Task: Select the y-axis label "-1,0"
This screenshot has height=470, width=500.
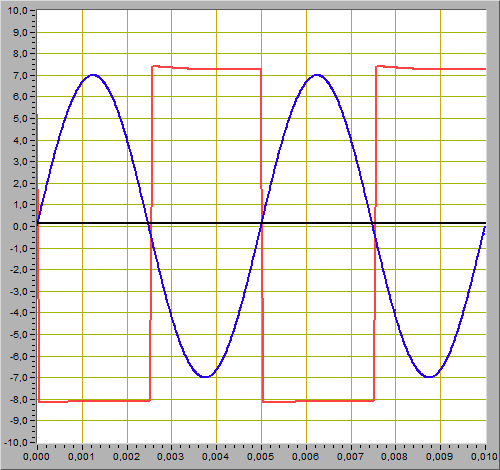Action: click(19, 248)
